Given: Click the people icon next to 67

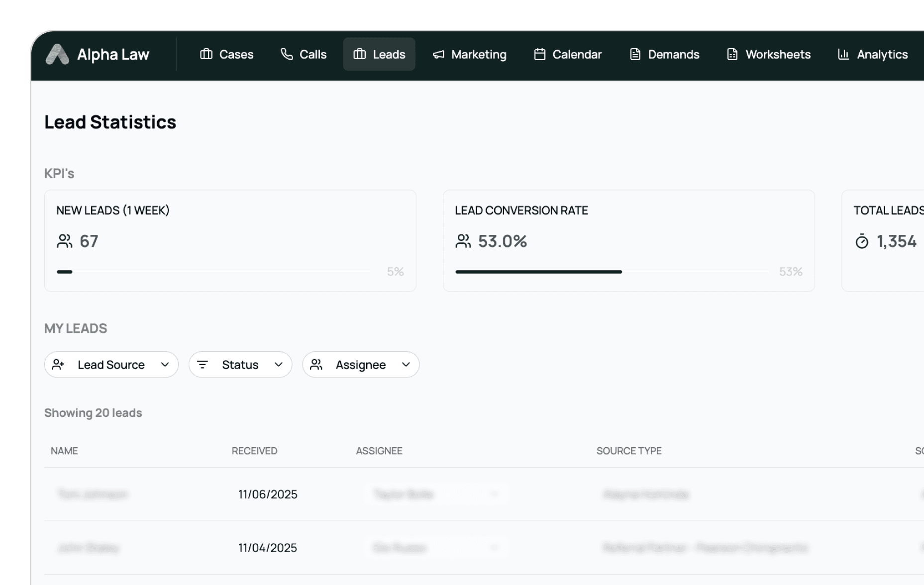Looking at the screenshot, I should coord(65,241).
